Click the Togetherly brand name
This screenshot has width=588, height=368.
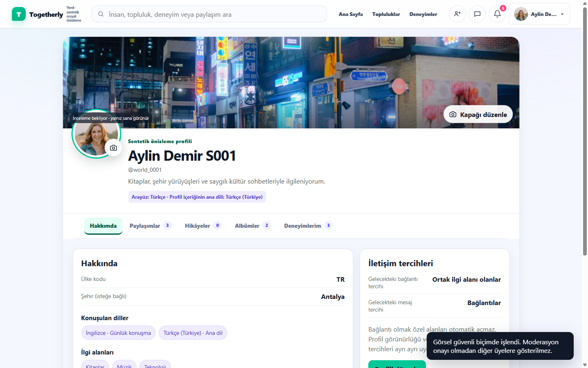click(46, 14)
